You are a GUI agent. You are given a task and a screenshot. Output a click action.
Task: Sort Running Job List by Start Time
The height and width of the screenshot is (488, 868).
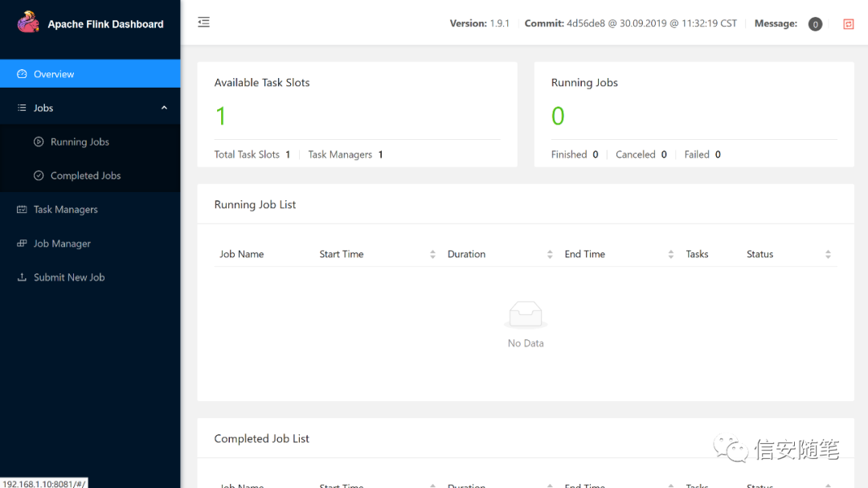[x=432, y=254]
